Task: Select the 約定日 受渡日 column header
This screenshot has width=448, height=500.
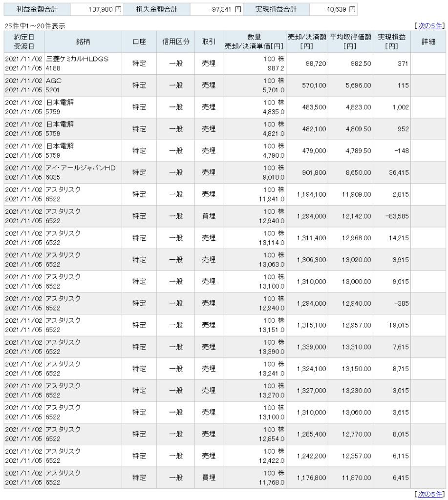Action: click(x=24, y=42)
